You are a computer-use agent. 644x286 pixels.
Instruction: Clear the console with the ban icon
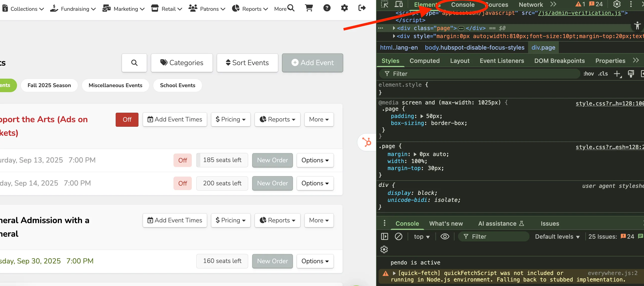[398, 236]
